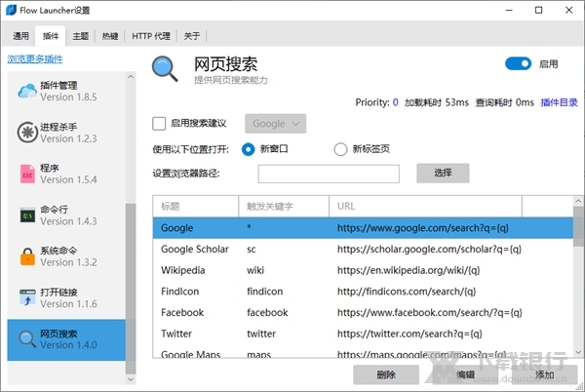Select 系统命令 Version 1.3.2 plugin

click(x=66, y=257)
